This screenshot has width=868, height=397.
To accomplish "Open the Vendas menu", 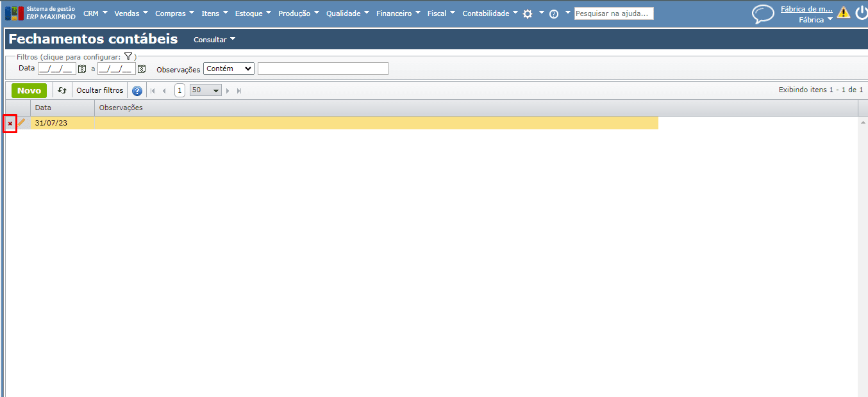I will (x=131, y=13).
